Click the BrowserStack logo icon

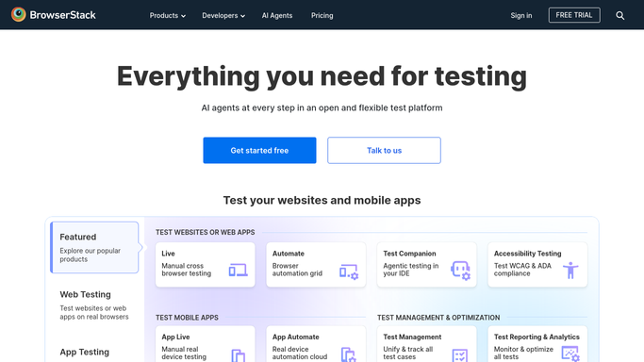(x=19, y=15)
